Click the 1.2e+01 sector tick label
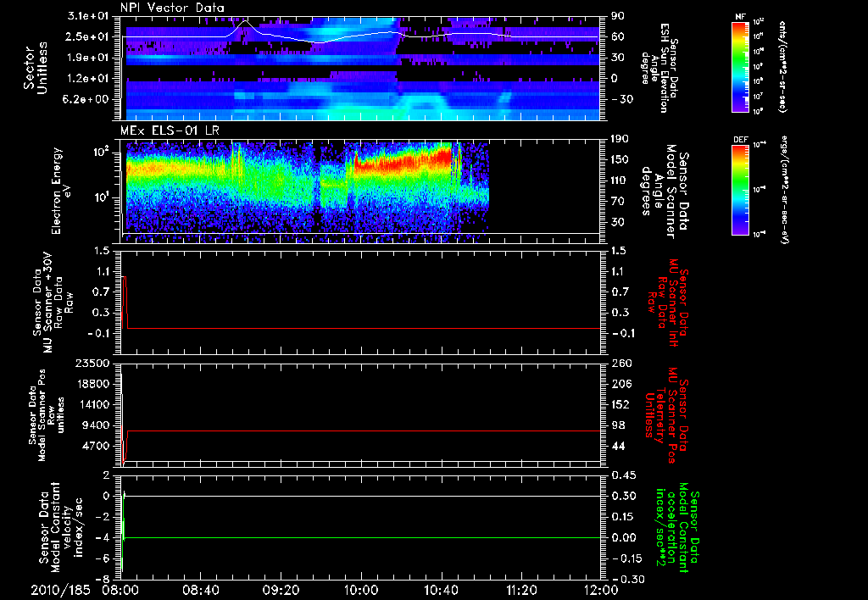The height and width of the screenshot is (600, 868). [87, 79]
